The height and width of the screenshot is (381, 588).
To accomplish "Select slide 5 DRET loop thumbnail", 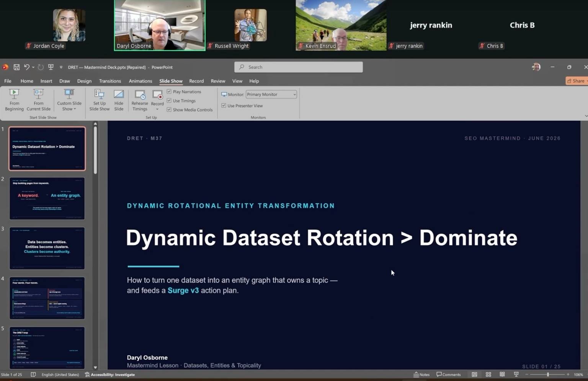I will tap(47, 348).
